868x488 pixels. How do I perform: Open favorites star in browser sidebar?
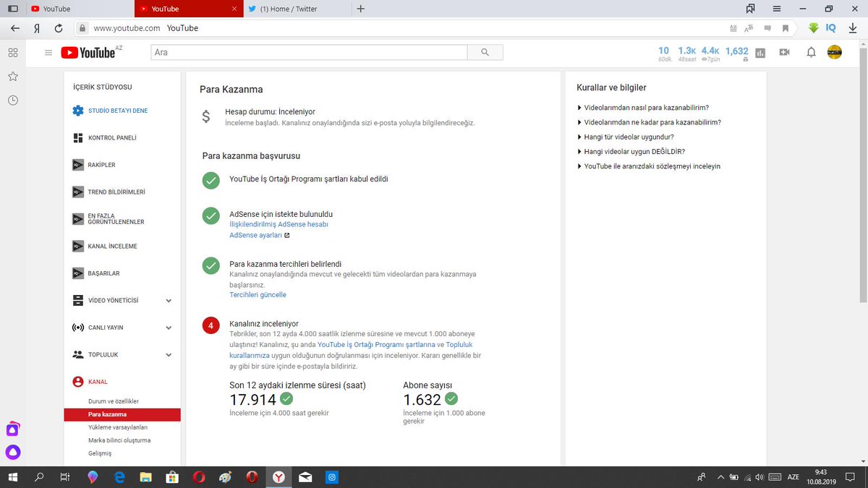(x=12, y=76)
